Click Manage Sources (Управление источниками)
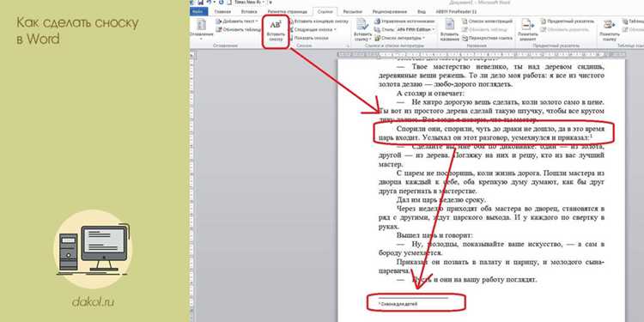 (404, 21)
